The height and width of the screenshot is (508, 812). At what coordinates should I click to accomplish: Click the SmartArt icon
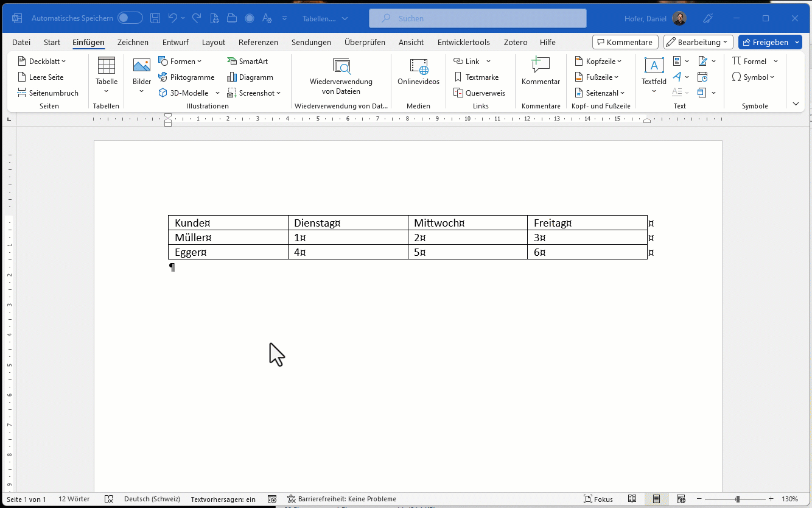[232, 62]
